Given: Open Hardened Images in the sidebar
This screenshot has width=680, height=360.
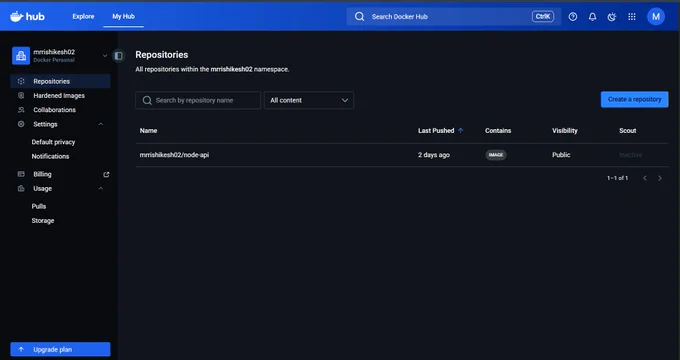Looking at the screenshot, I should tap(60, 95).
